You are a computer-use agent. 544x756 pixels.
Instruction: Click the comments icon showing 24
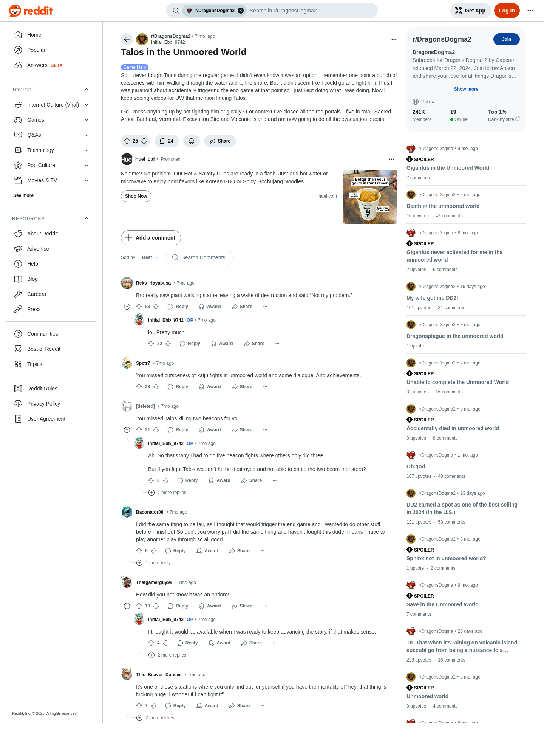(167, 141)
